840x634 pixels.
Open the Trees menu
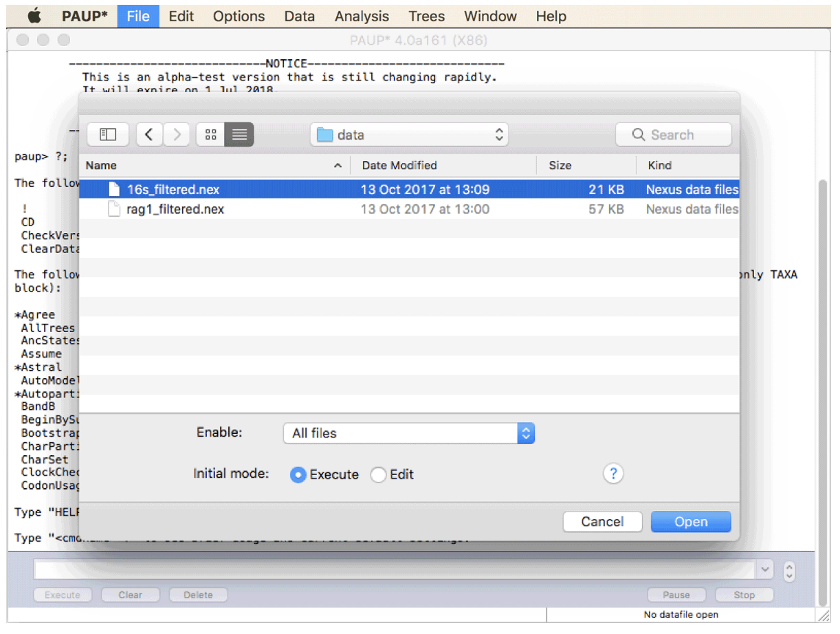[426, 16]
